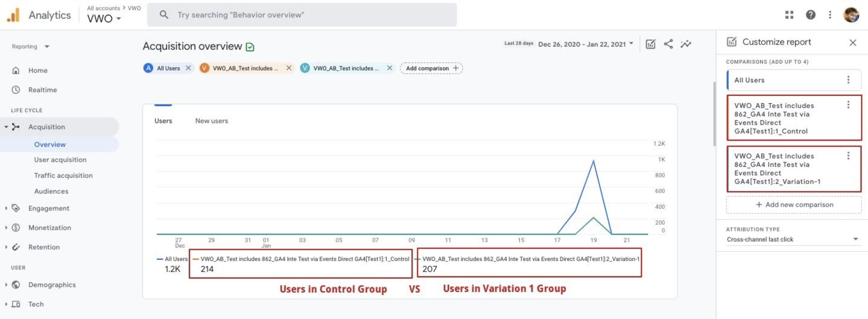Expand the Monetization section arrow
868x319 pixels.
6,228
